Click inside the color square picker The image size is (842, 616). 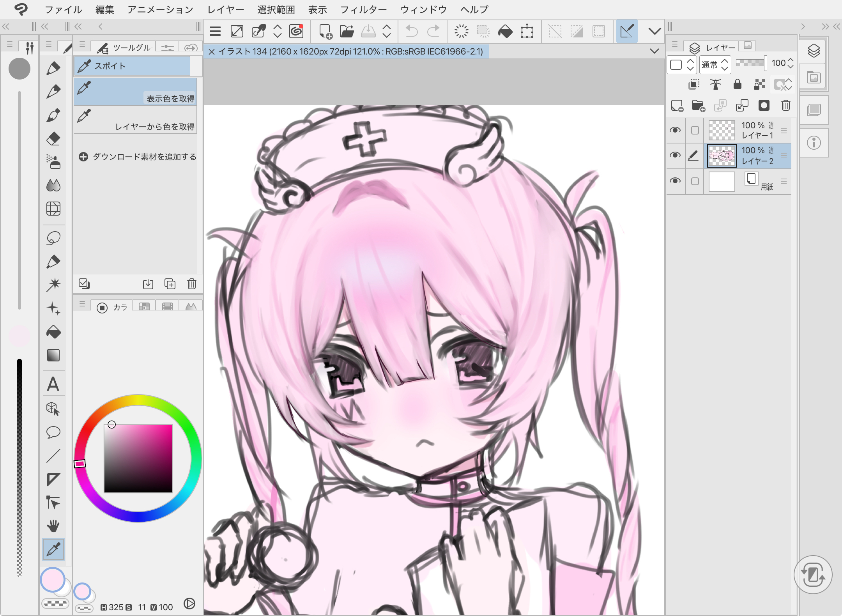138,458
